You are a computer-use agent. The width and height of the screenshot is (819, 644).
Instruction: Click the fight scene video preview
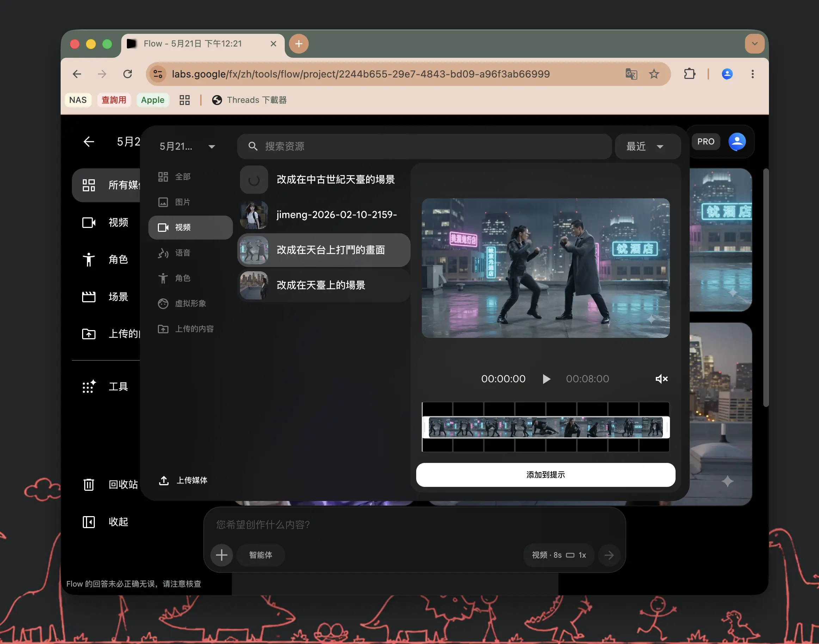pyautogui.click(x=545, y=268)
